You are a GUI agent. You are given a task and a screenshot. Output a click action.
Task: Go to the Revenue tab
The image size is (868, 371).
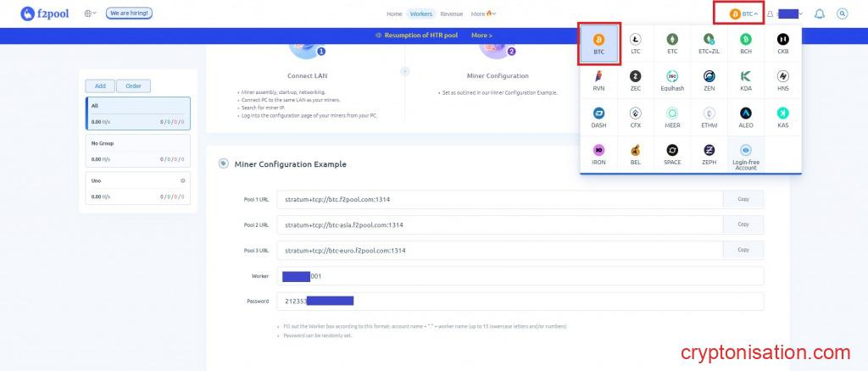pyautogui.click(x=451, y=14)
